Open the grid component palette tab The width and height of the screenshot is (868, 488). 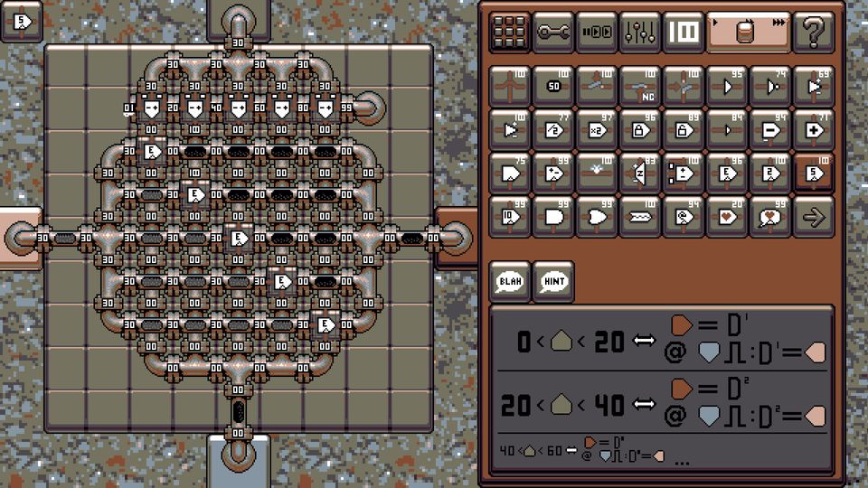point(511,33)
